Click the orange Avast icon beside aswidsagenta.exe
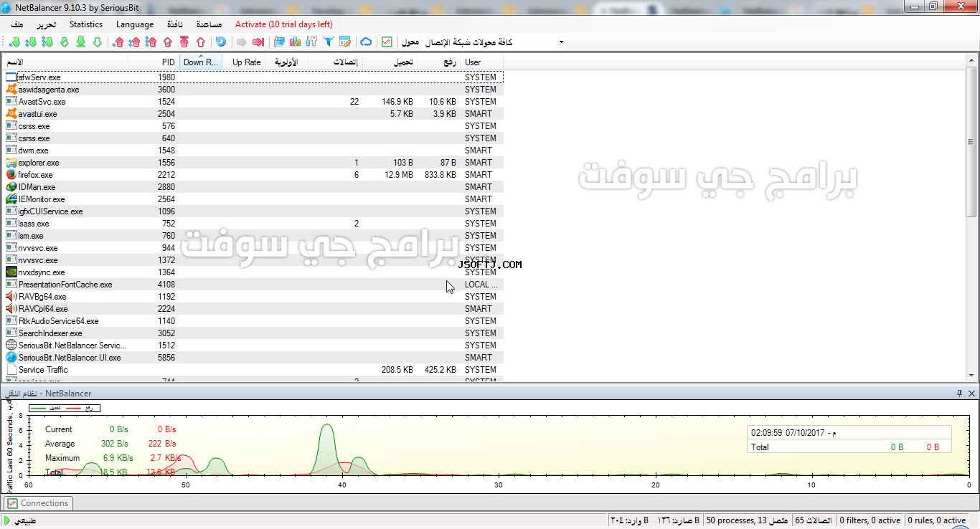Screen dimensions: 980x529 point(11,90)
